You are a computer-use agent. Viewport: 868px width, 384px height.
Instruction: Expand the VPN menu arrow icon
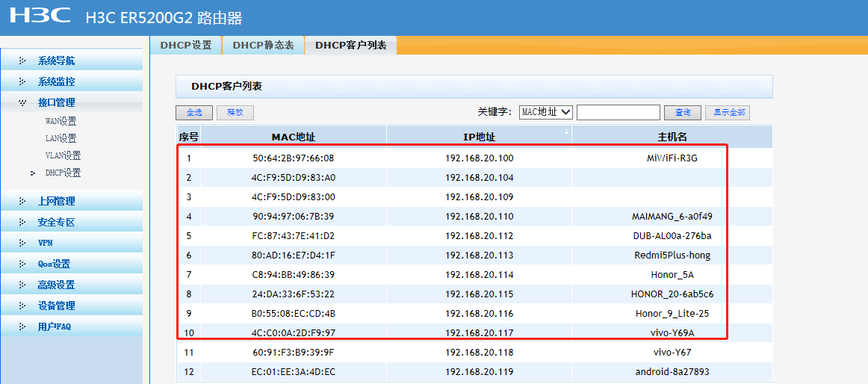click(22, 243)
